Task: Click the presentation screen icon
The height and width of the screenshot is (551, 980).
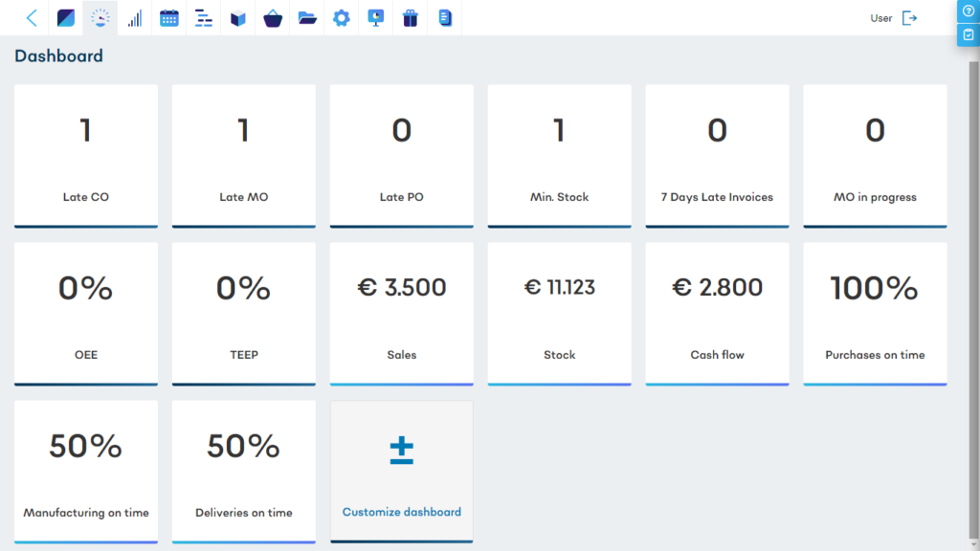Action: (x=376, y=18)
